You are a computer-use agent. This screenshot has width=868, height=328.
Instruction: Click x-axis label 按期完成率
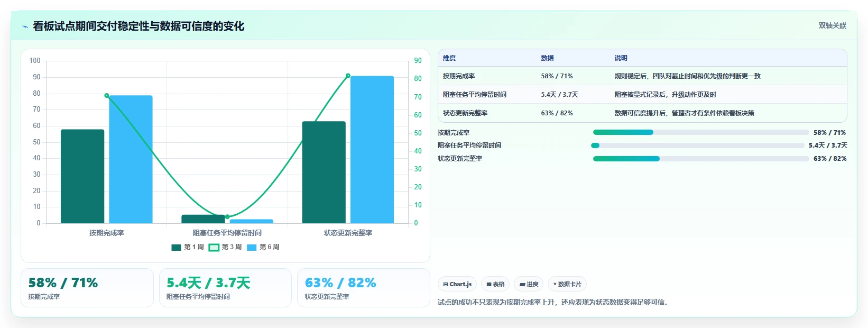107,233
